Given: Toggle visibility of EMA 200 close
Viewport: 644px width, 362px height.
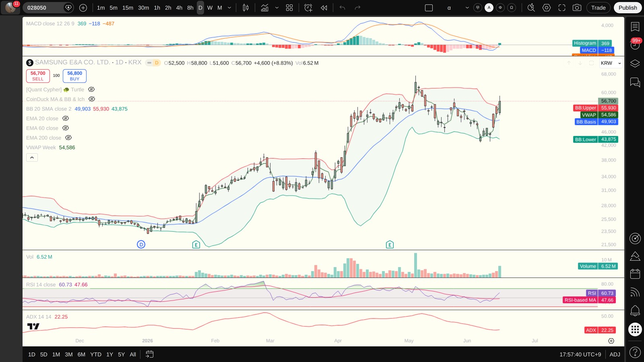Looking at the screenshot, I should coord(68,138).
